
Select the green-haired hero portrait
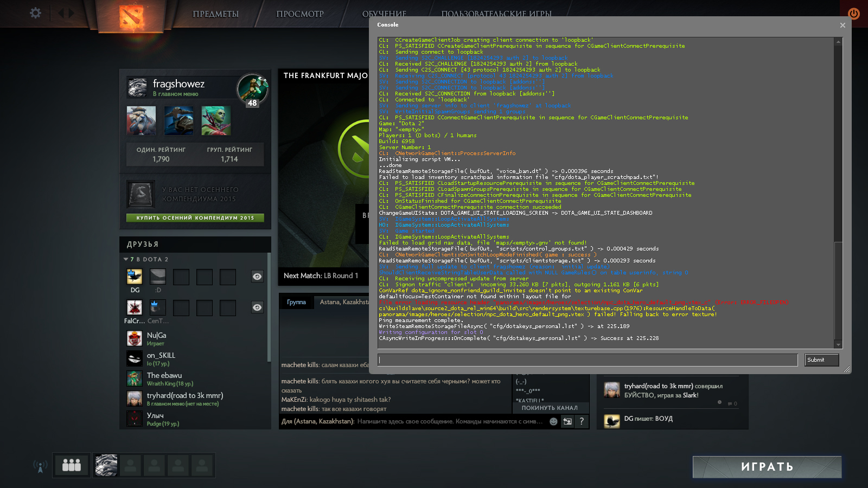coord(216,120)
